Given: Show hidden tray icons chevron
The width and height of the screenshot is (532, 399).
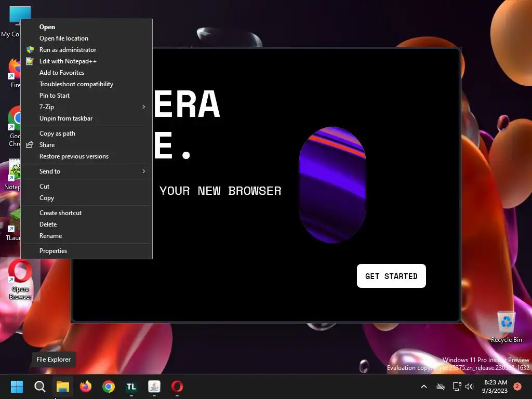Looking at the screenshot, I should 424,387.
